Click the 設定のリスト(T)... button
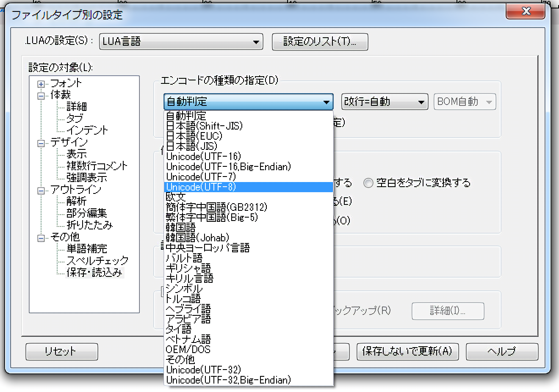 click(x=320, y=42)
